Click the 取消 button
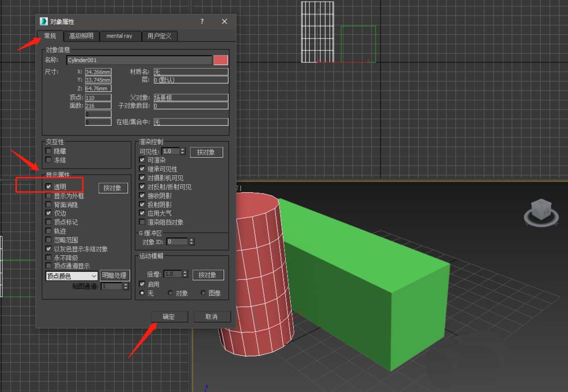This screenshot has height=392, width=568. pyautogui.click(x=212, y=317)
